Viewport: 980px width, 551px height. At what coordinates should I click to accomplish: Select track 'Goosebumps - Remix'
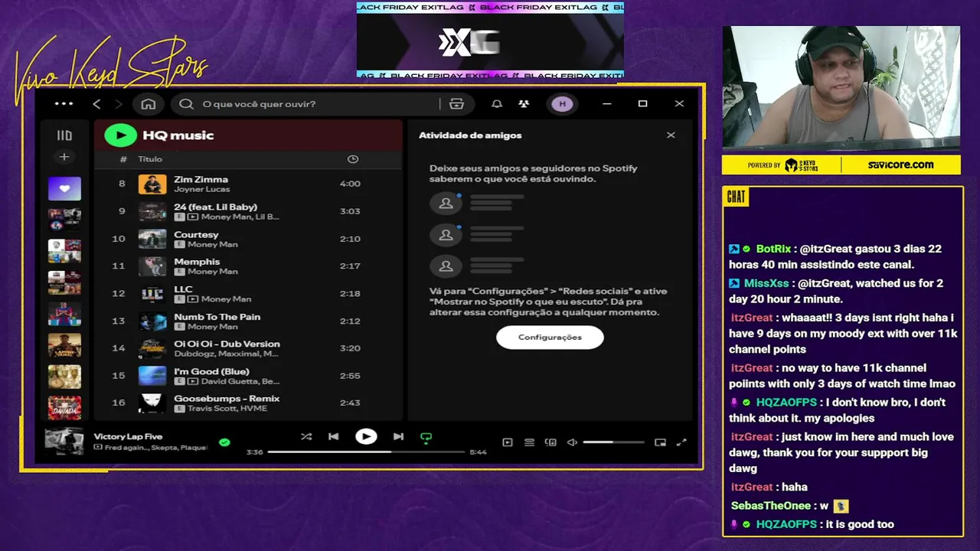pyautogui.click(x=227, y=399)
